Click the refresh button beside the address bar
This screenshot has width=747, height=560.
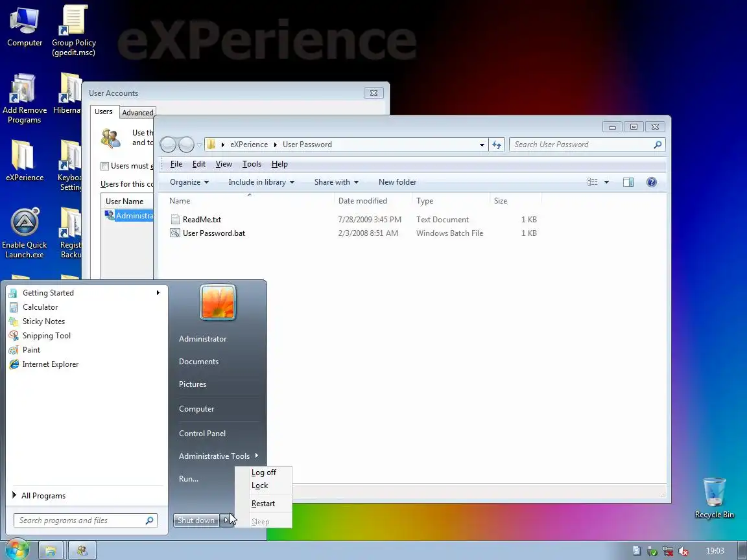point(497,145)
